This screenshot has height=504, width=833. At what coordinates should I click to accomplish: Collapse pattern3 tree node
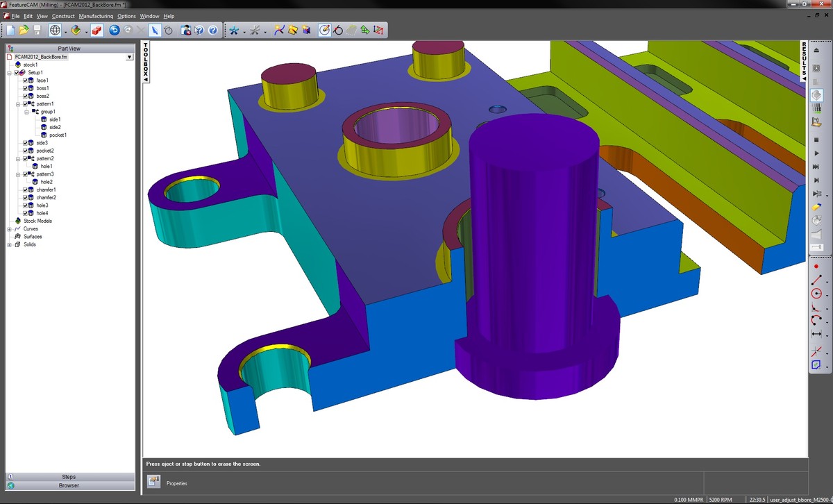tap(18, 174)
